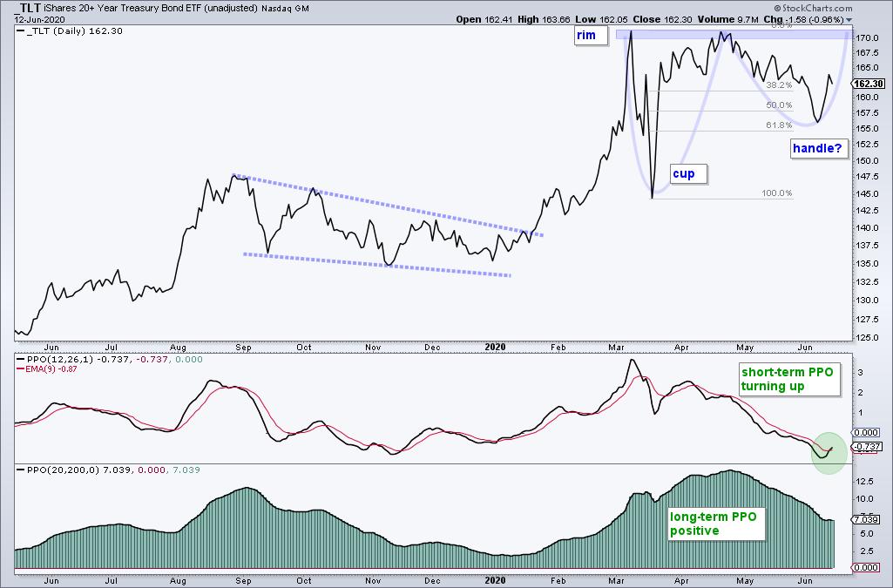
Task: Click the blue down-arrow after the Chg value
Action: point(849,20)
